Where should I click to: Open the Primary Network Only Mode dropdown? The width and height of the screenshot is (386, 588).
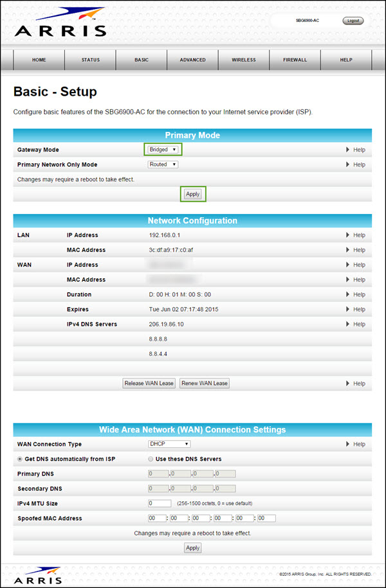click(x=163, y=165)
